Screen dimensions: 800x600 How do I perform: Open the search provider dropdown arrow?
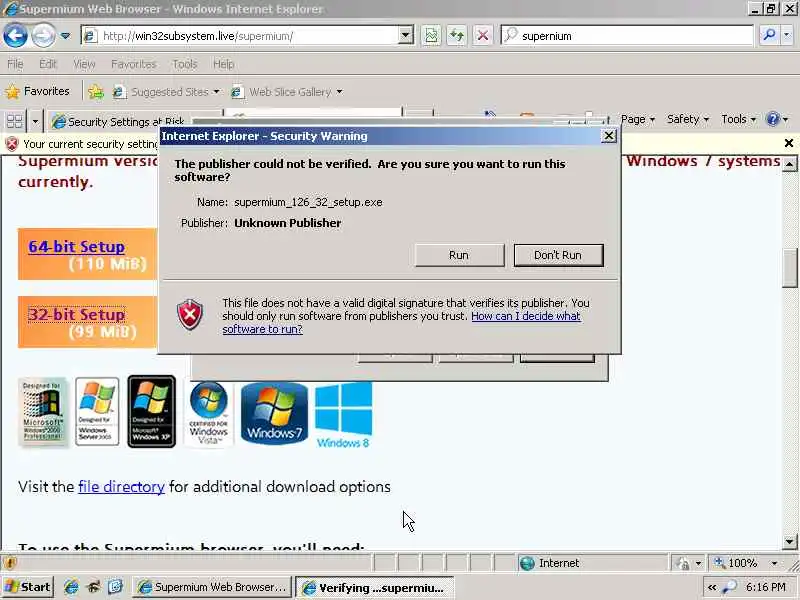pyautogui.click(x=786, y=35)
